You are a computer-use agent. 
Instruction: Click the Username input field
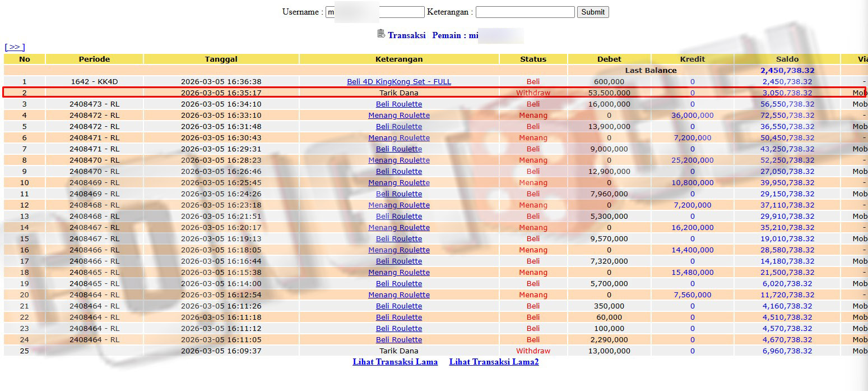tap(375, 12)
